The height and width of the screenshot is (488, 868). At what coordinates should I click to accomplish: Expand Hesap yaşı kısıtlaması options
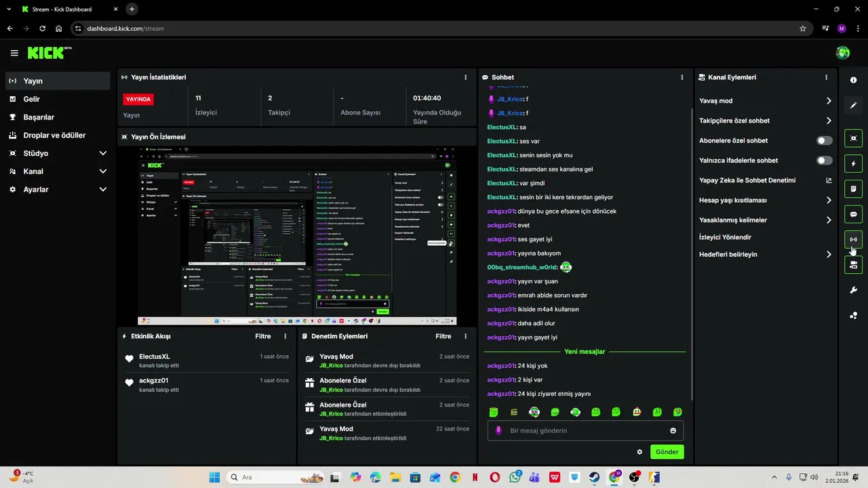click(x=829, y=201)
